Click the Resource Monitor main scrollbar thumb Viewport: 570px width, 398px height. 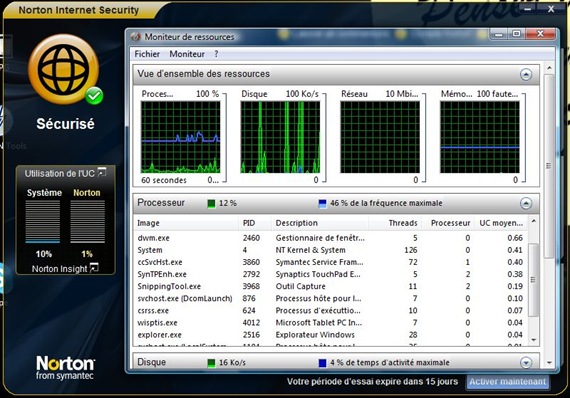point(549,166)
